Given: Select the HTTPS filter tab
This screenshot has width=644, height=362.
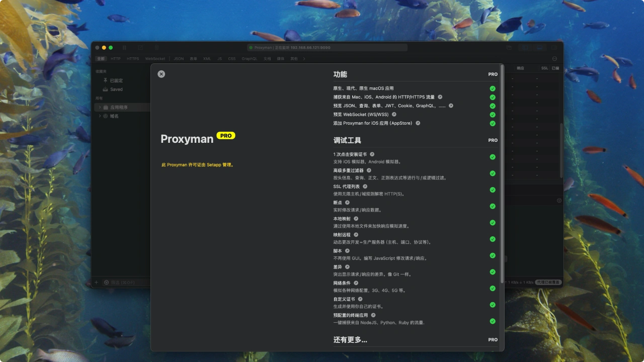Looking at the screenshot, I should pyautogui.click(x=133, y=59).
